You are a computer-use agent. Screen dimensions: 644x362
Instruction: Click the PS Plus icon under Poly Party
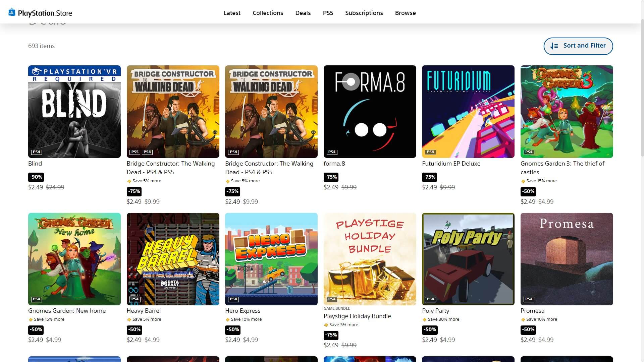[x=424, y=320]
